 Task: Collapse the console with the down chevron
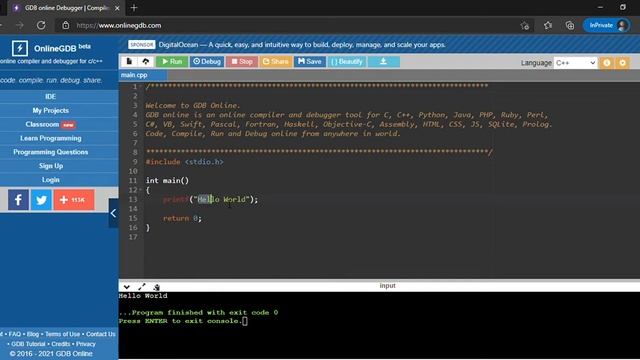coord(127,287)
